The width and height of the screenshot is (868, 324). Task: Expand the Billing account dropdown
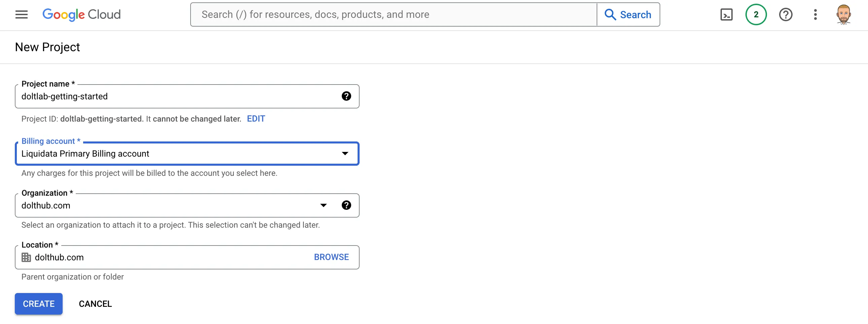coord(345,154)
